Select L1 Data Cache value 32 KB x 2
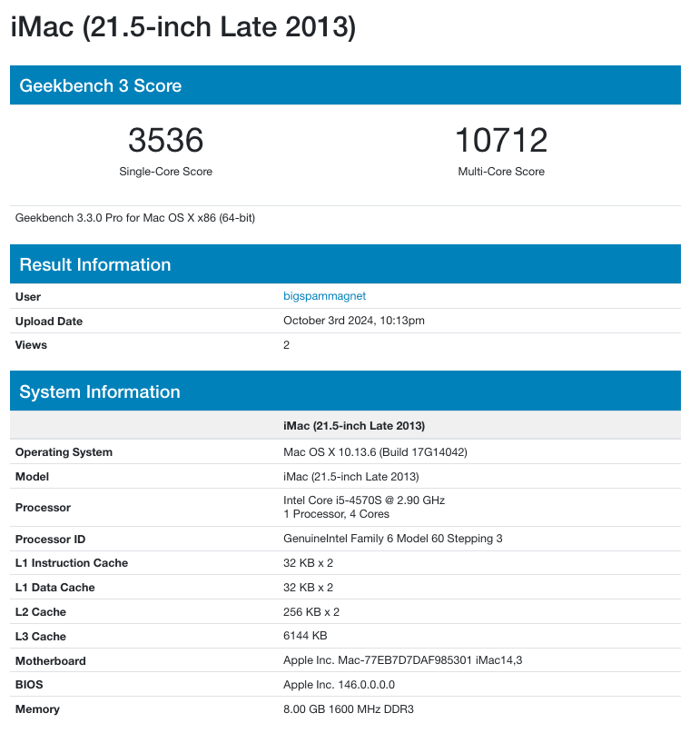700x733 pixels. click(x=309, y=588)
